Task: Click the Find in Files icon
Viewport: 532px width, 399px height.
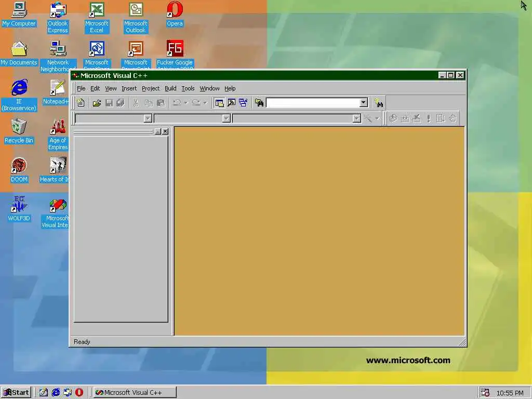Action: [259, 103]
